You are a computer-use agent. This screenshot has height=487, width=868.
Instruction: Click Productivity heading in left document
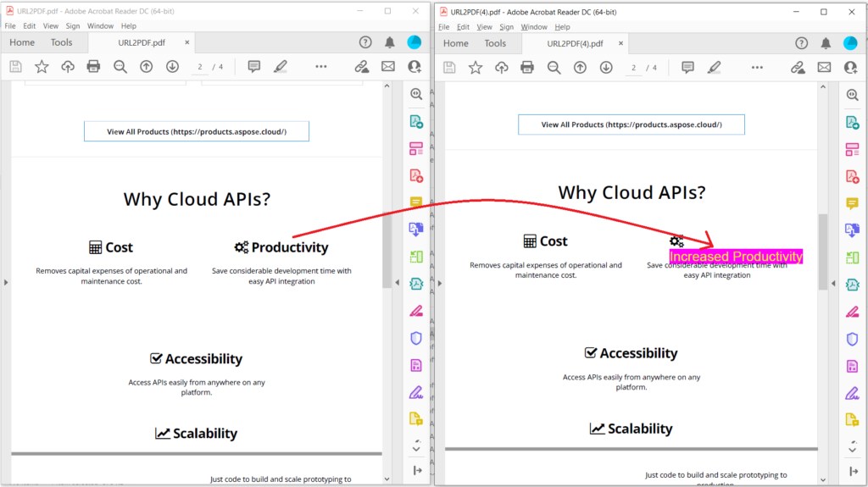tap(290, 247)
